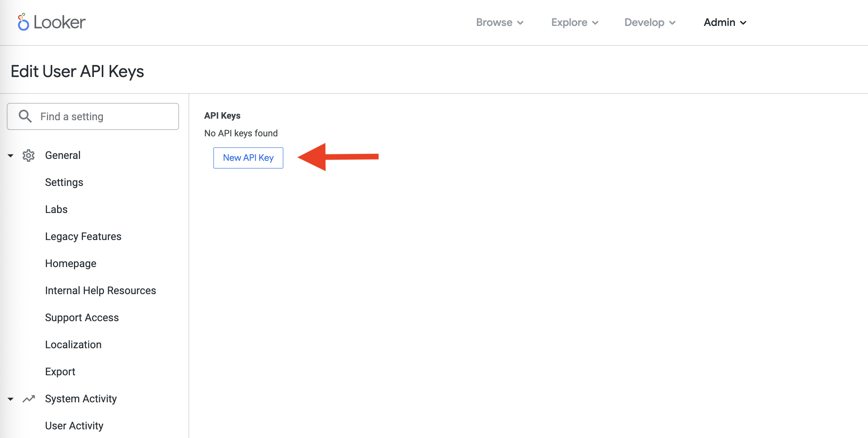Screen dimensions: 868x438
Task: Click the search magnifier icon
Action: pos(25,116)
